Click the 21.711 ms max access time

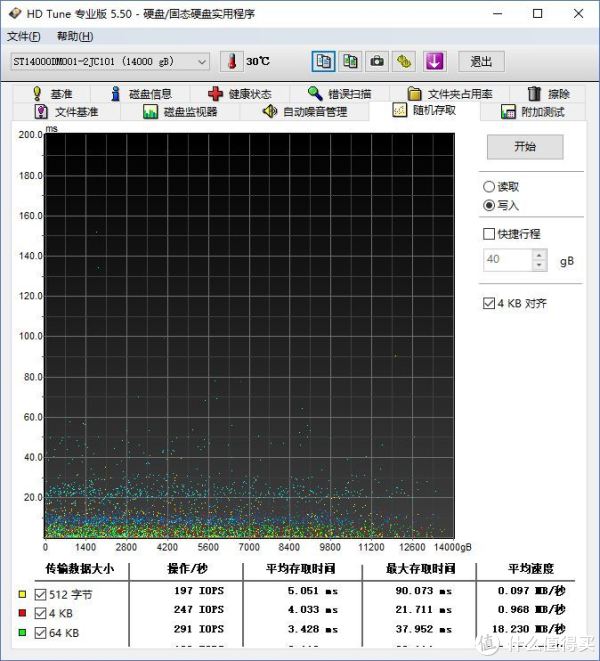pos(424,610)
